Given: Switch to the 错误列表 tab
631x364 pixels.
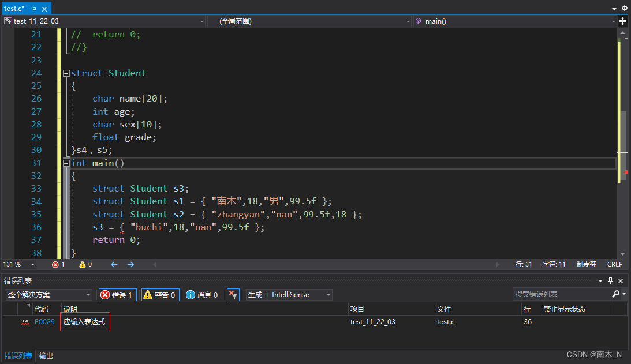Looking at the screenshot, I should pyautogui.click(x=18, y=355).
